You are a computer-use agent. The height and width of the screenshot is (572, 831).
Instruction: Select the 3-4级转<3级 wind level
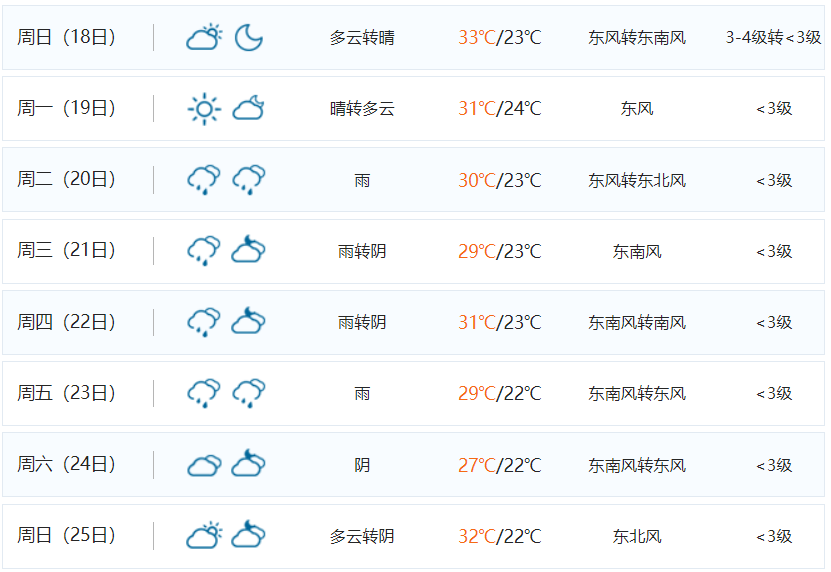click(773, 38)
